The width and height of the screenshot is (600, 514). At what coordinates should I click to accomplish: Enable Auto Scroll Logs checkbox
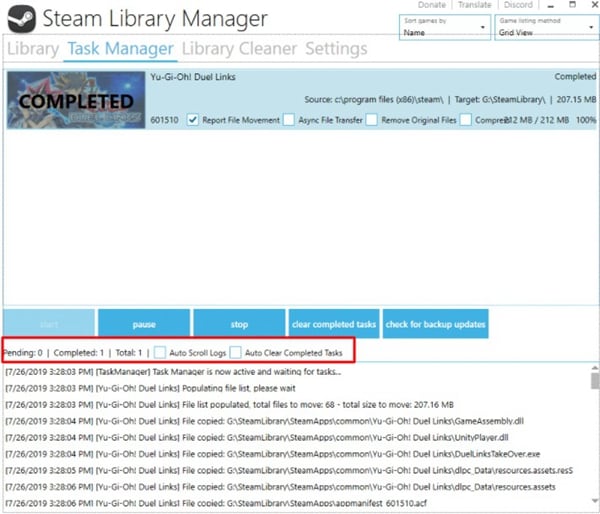(160, 352)
